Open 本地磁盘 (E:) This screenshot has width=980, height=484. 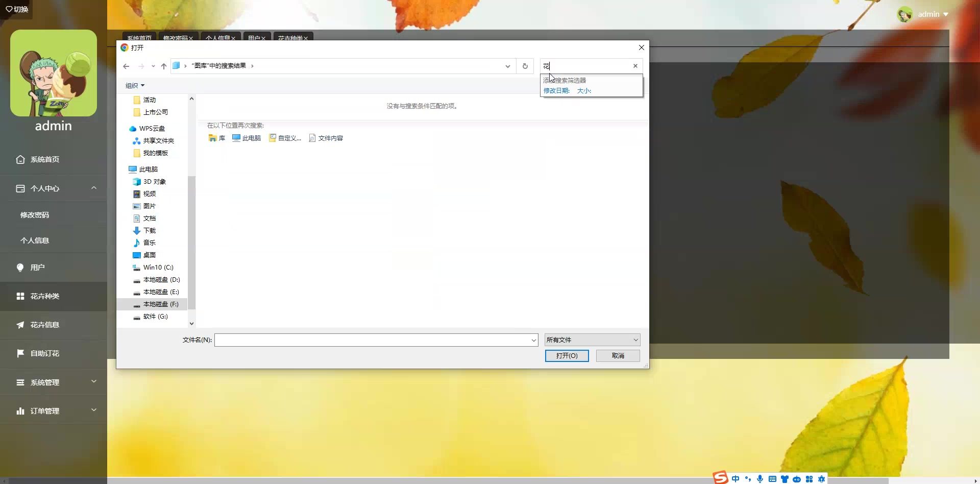156,292
